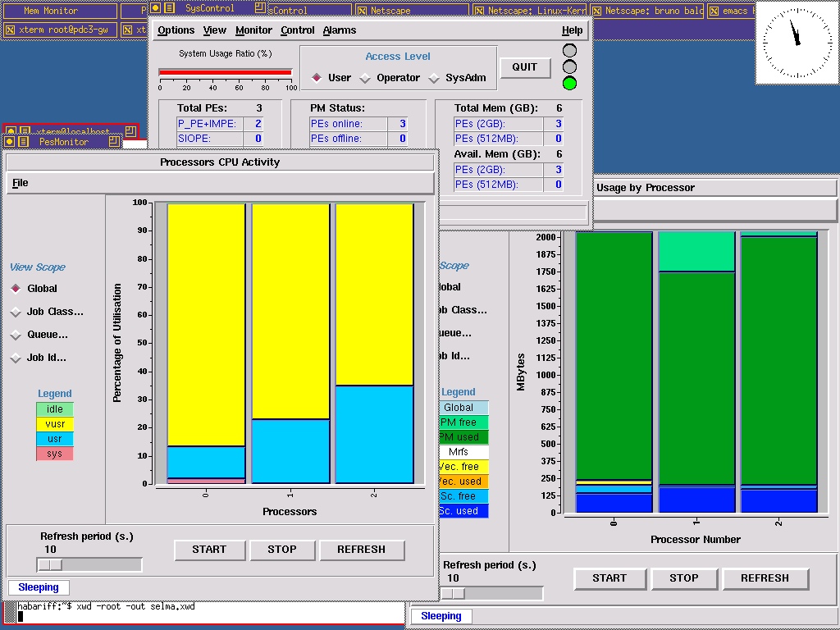The height and width of the screenshot is (630, 840).
Task: Click the X icon of the xterm root@pdc3-gw entry
Action: coord(10,30)
